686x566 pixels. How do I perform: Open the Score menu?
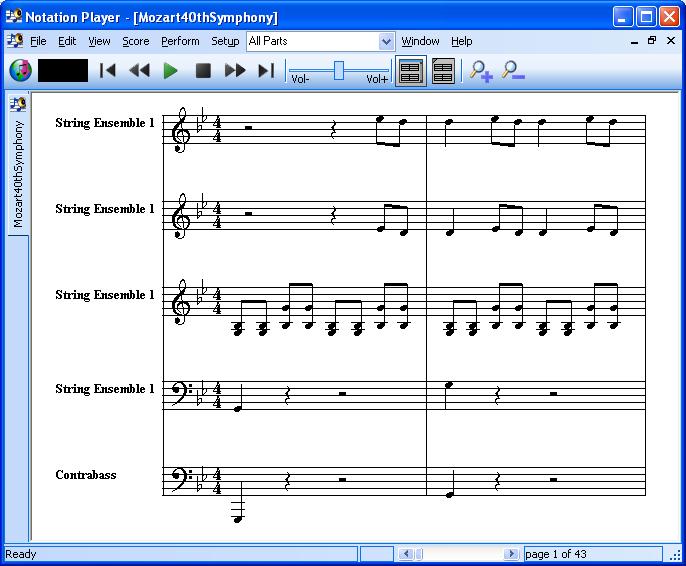click(x=136, y=41)
